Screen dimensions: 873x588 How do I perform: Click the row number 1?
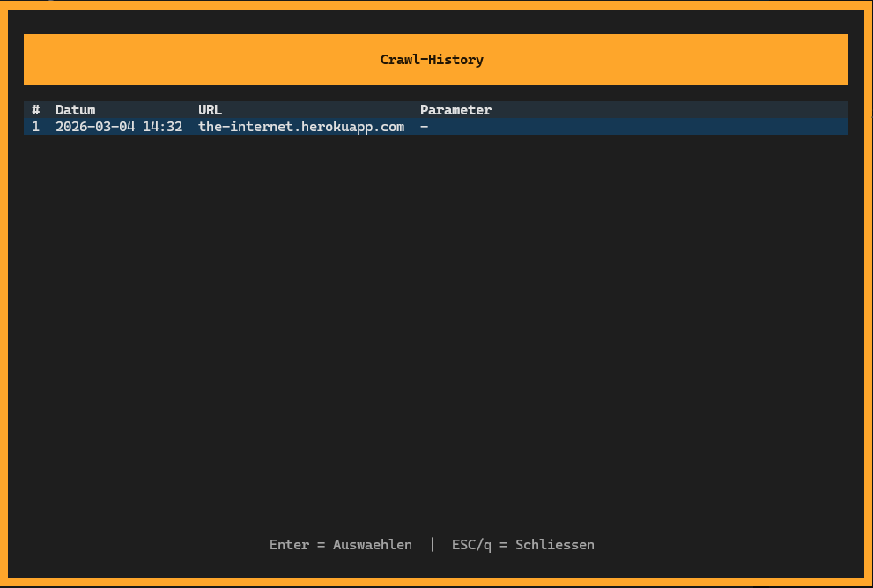pyautogui.click(x=35, y=126)
